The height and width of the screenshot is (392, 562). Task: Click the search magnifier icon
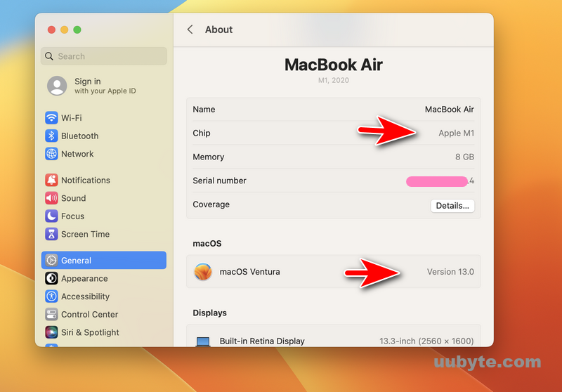tap(49, 56)
